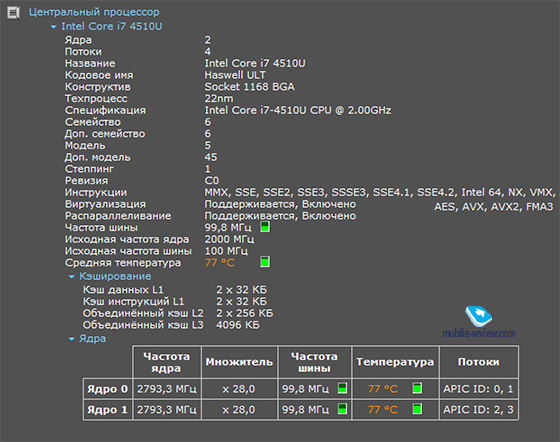Click the Кэш данных L1 row

pos(175,290)
